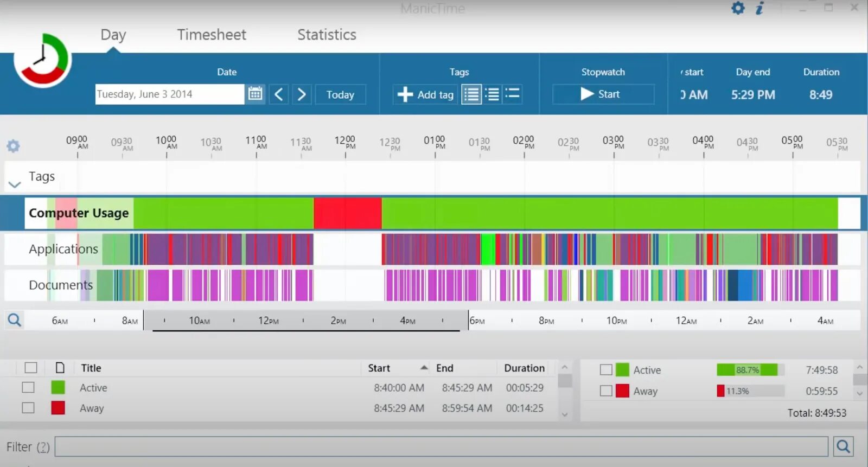Sort by the Duration column header
The height and width of the screenshot is (467, 868).
(524, 368)
